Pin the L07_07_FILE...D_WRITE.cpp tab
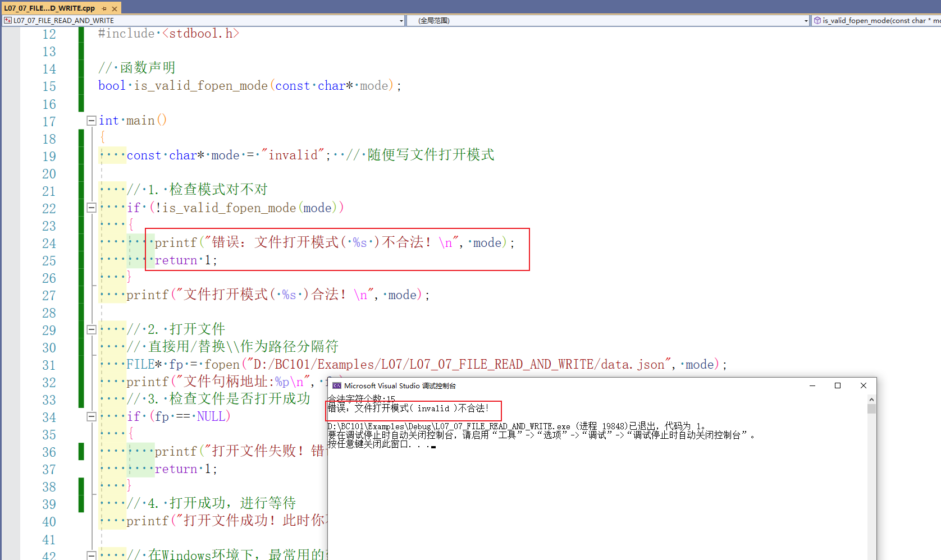This screenshot has height=560, width=941. (104, 8)
